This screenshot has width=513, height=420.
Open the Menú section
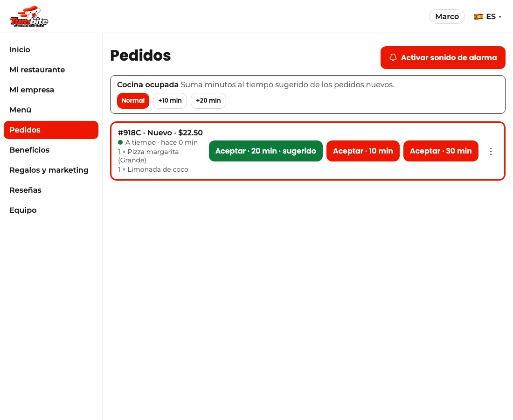[51, 110]
